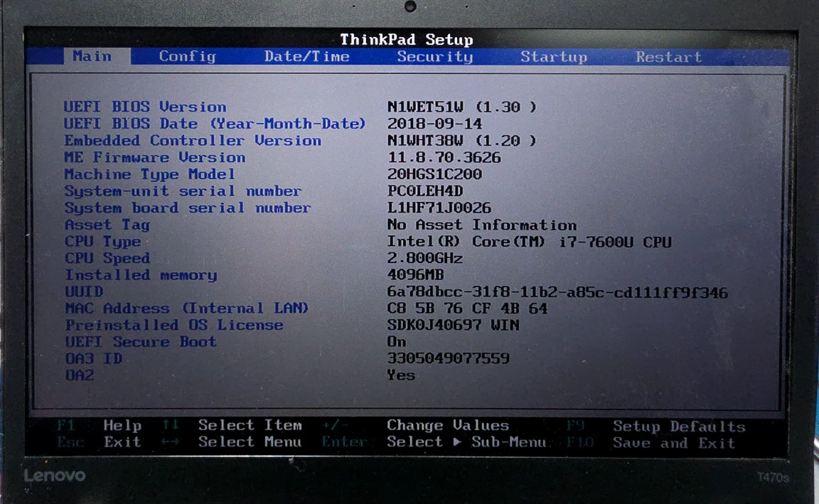
Task: Click the F10 Save and Exit hint
Action: point(651,444)
